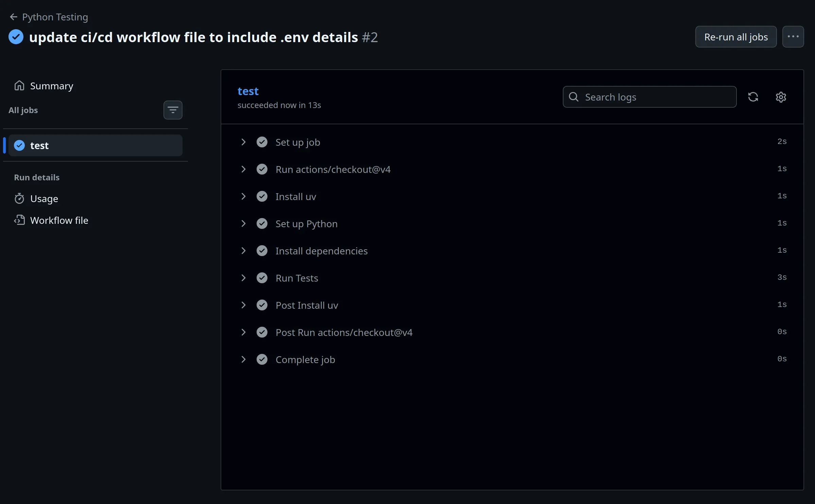Expand the Install dependencies step
815x504 pixels.
click(x=243, y=251)
